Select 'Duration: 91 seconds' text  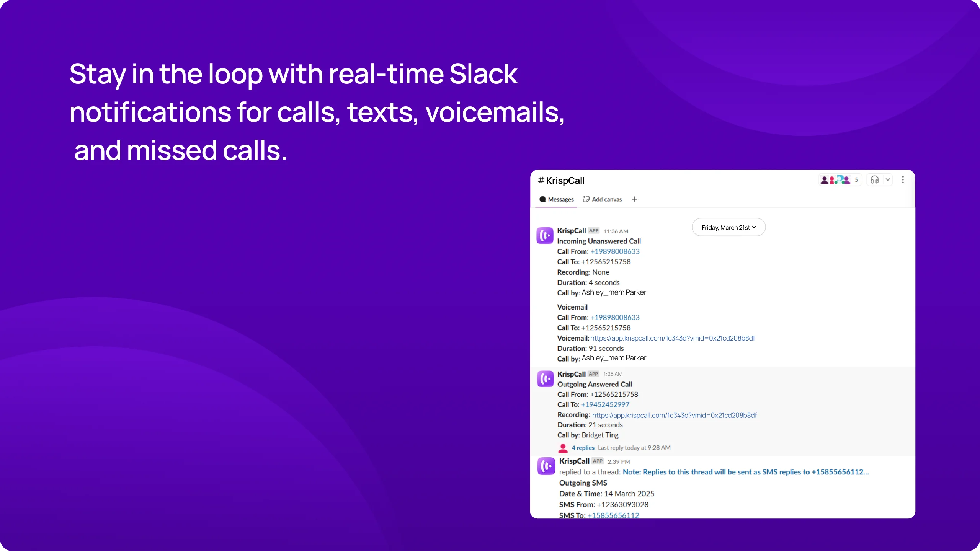point(590,349)
